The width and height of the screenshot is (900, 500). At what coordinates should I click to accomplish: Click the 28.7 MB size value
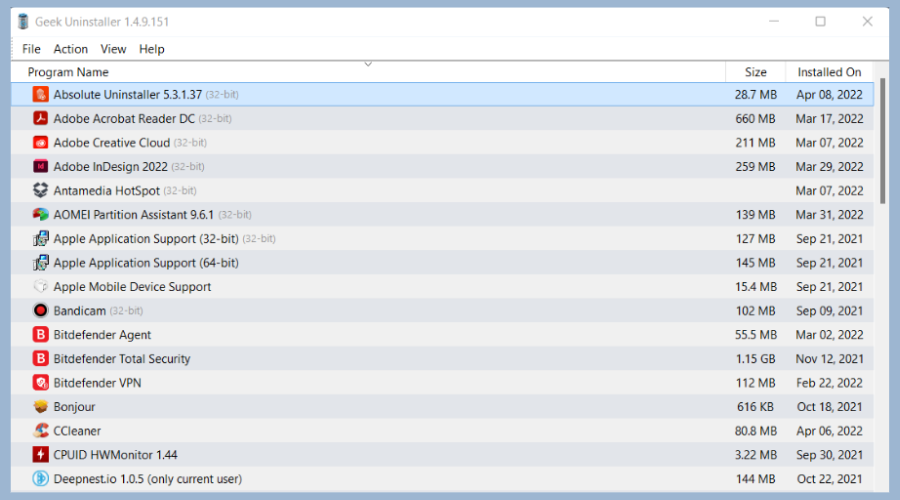point(755,95)
